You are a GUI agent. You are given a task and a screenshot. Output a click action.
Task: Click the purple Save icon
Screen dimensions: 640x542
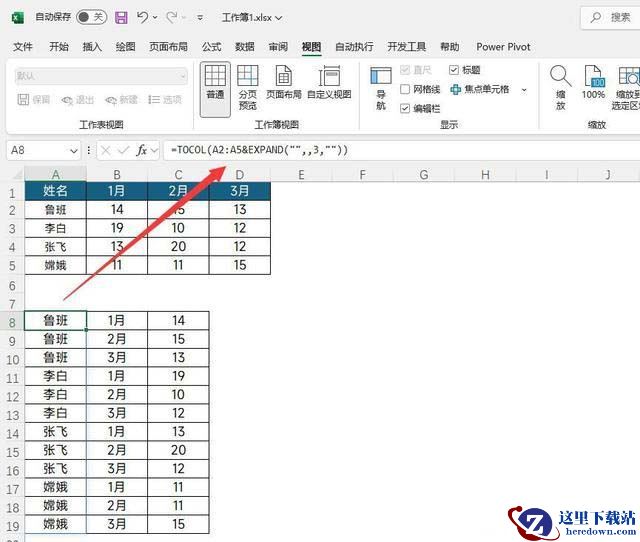click(x=121, y=18)
